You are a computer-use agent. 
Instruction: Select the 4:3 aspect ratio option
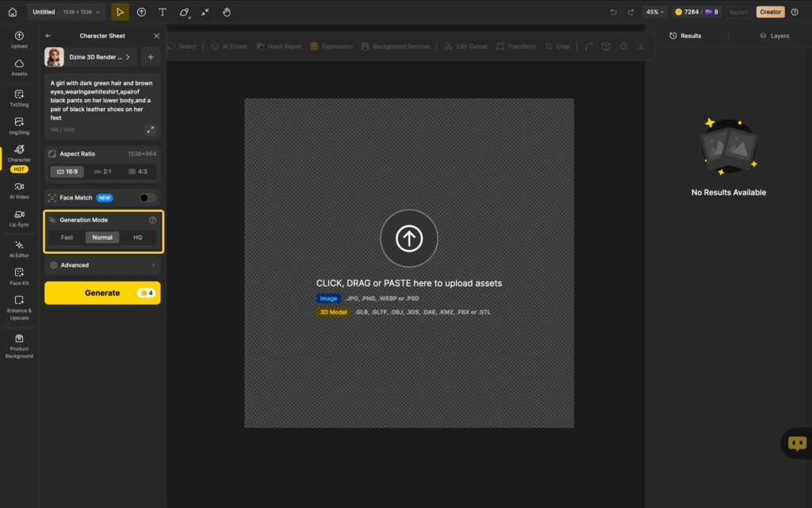(x=137, y=171)
